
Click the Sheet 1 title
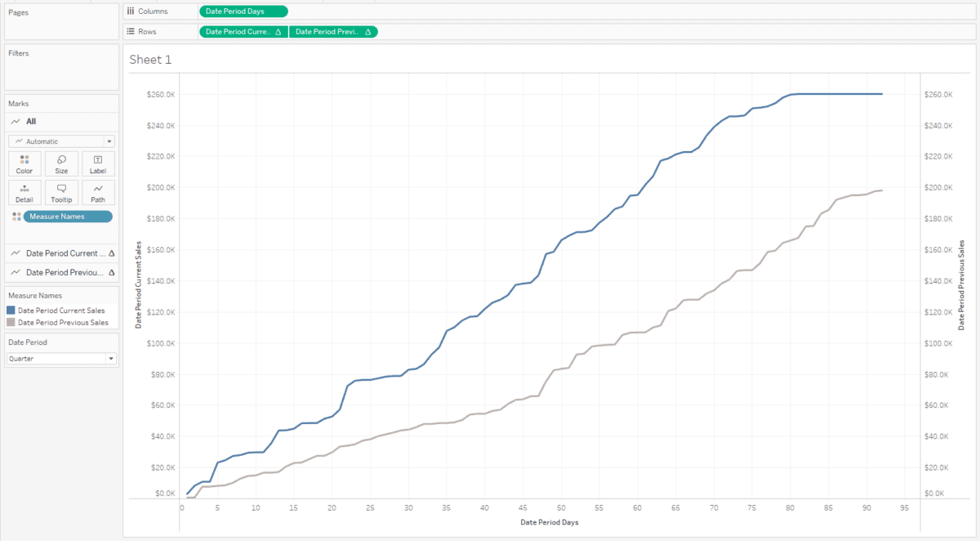[150, 60]
